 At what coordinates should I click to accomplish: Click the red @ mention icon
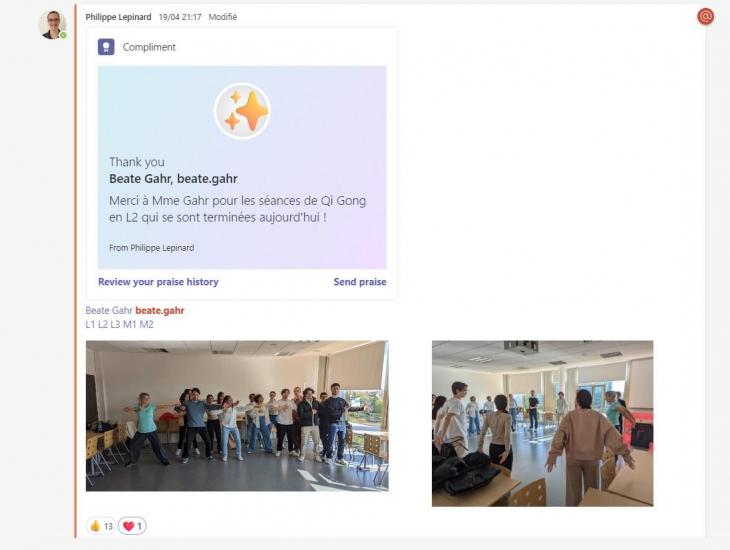tap(705, 17)
